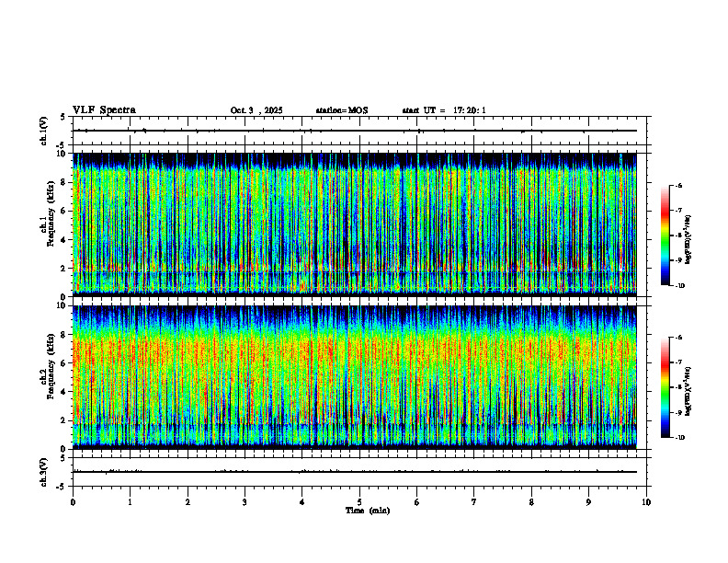Click time axis tick label "9"
The height and width of the screenshot is (563, 728).
point(588,502)
